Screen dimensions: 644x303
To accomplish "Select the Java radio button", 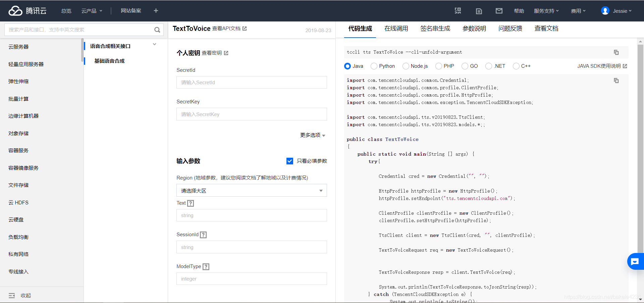I will click(347, 66).
